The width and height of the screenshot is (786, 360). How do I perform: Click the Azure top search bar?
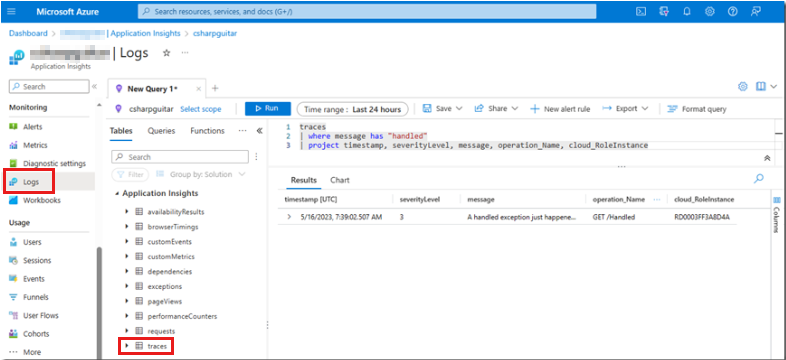click(x=367, y=11)
